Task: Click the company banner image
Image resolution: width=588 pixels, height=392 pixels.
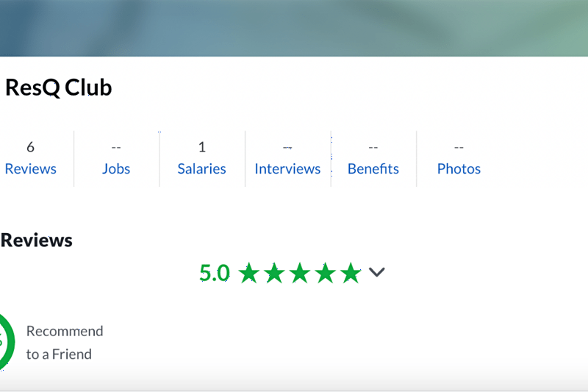Action: click(294, 28)
